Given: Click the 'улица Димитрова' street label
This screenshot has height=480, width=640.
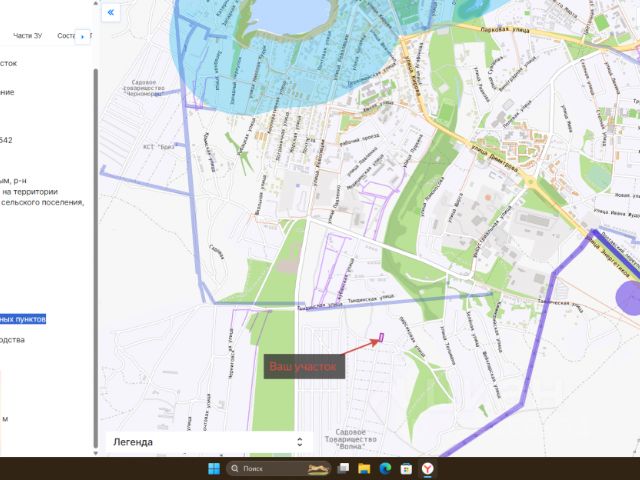Looking at the screenshot, I should 494,158.
